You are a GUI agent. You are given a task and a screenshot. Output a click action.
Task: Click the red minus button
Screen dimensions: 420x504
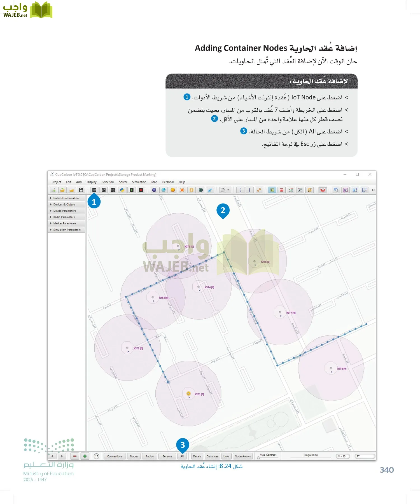point(75,456)
